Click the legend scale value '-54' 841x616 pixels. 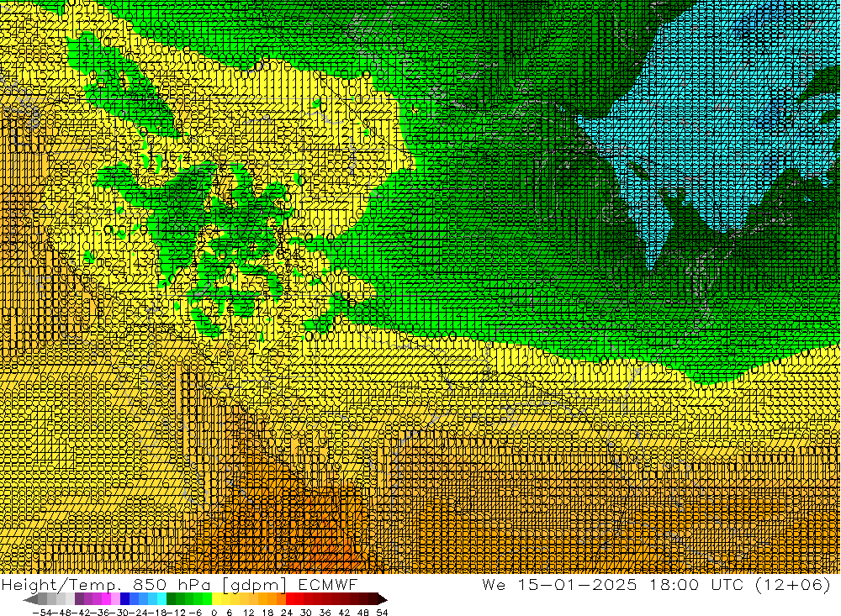coord(42,613)
